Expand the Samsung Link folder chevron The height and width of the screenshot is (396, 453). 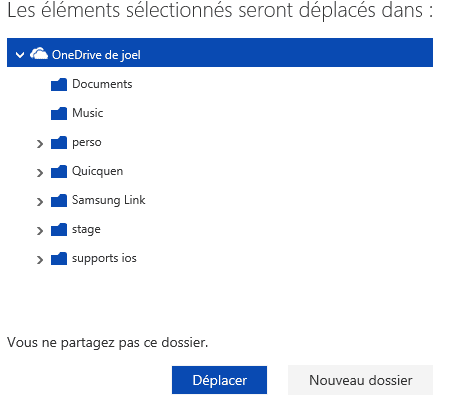click(x=40, y=202)
